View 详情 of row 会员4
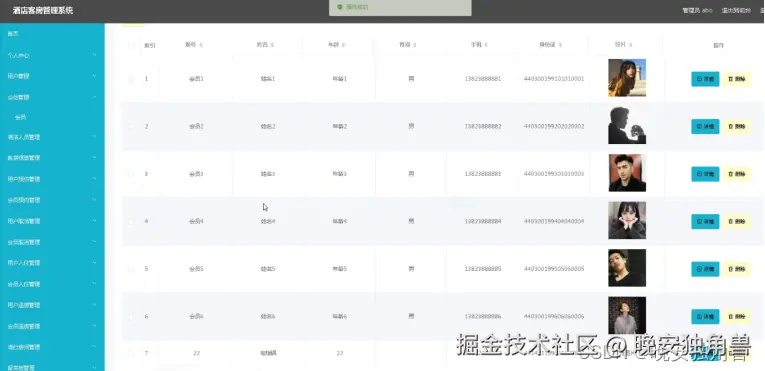This screenshot has width=765, height=371. pyautogui.click(x=705, y=221)
